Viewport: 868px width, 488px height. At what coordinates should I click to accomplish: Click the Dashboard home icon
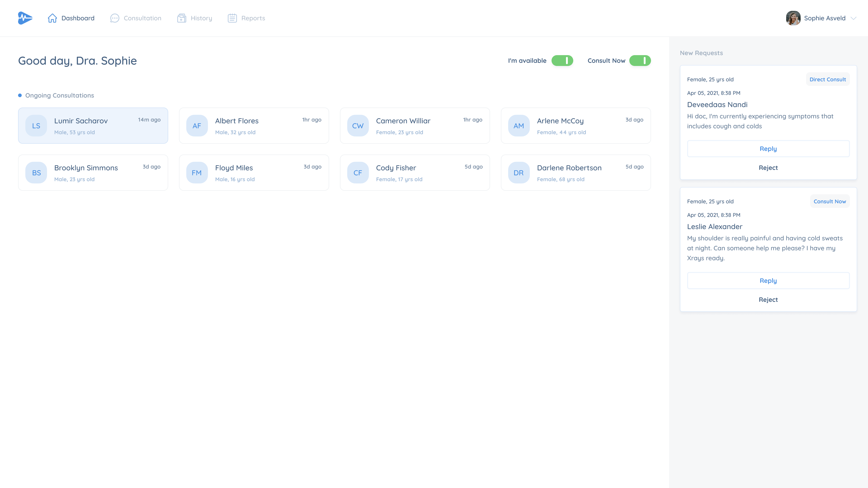click(52, 18)
